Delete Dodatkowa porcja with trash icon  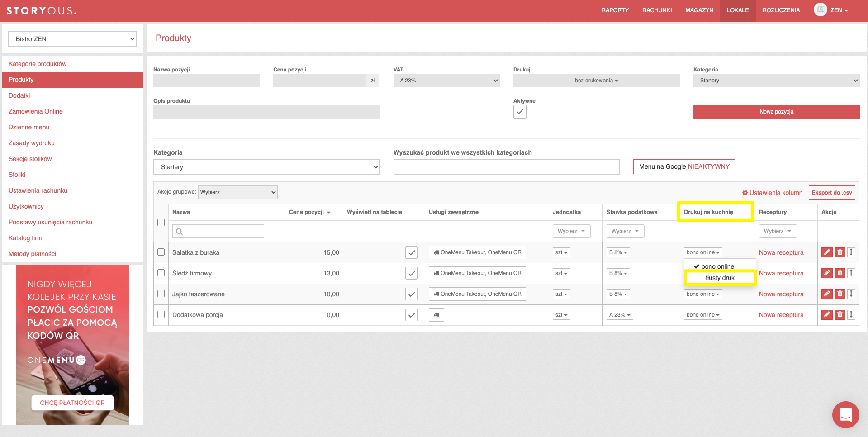[x=840, y=315]
